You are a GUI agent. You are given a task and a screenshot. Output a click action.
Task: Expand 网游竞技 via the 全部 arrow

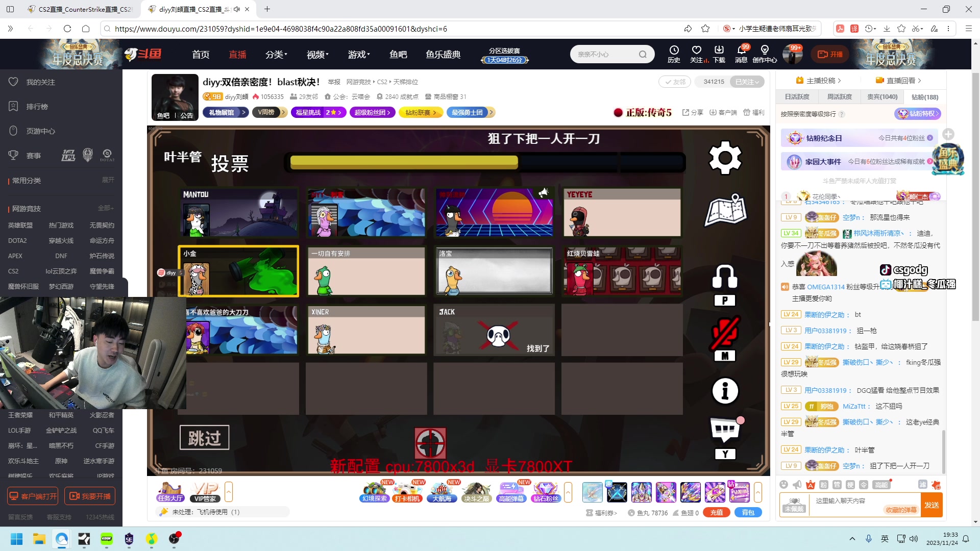coord(106,208)
